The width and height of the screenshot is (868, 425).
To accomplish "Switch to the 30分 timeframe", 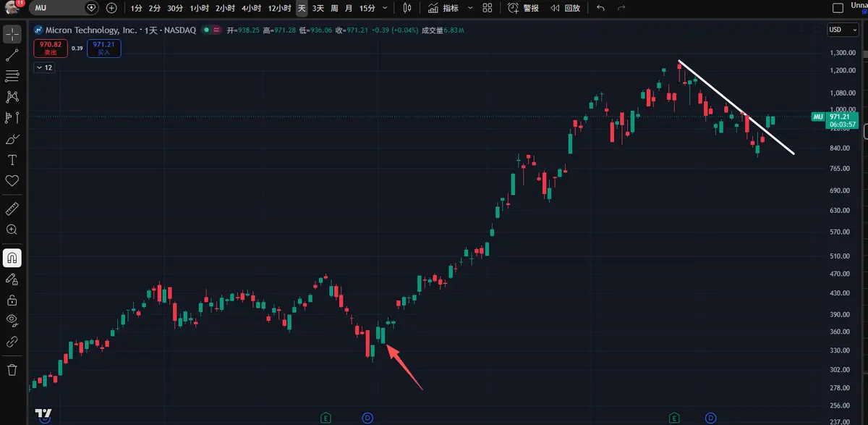I will point(175,8).
